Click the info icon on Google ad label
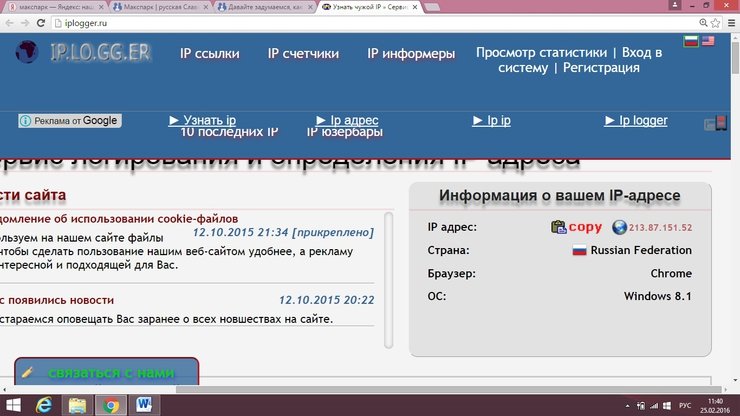Viewport: 740px width, 416px height. 26,121
